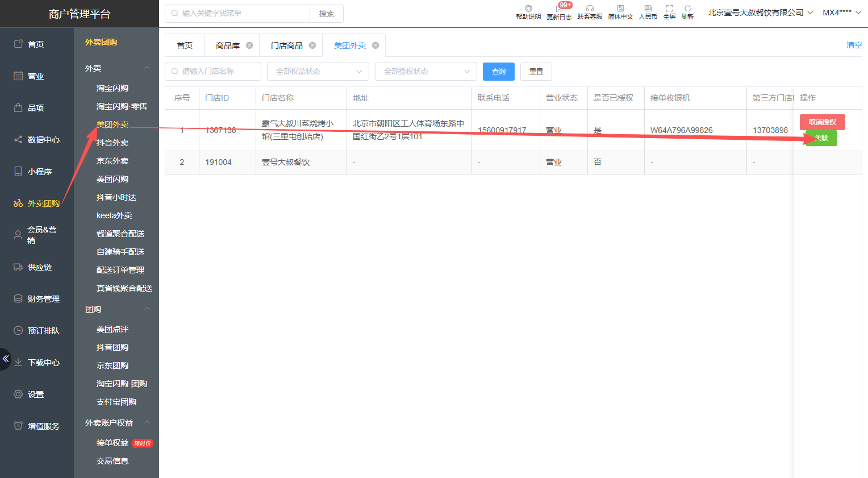This screenshot has height=478, width=868.
Task: Switch to the 首页 tab
Action: tap(185, 45)
